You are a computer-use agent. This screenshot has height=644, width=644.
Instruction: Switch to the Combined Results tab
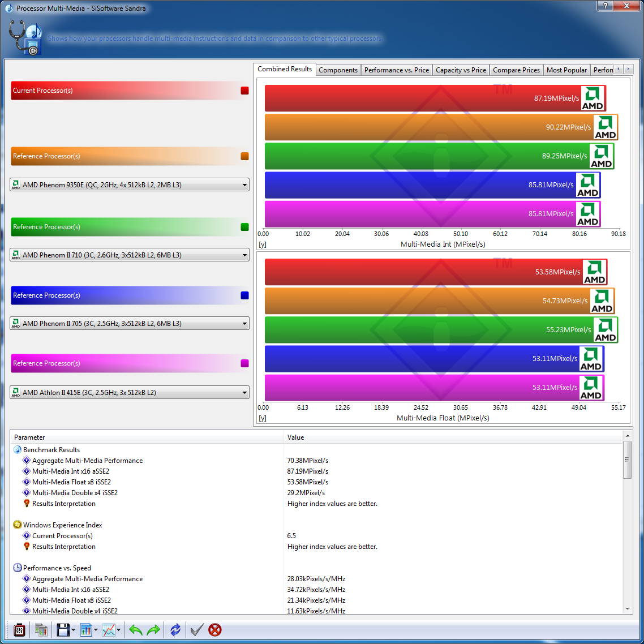point(285,69)
